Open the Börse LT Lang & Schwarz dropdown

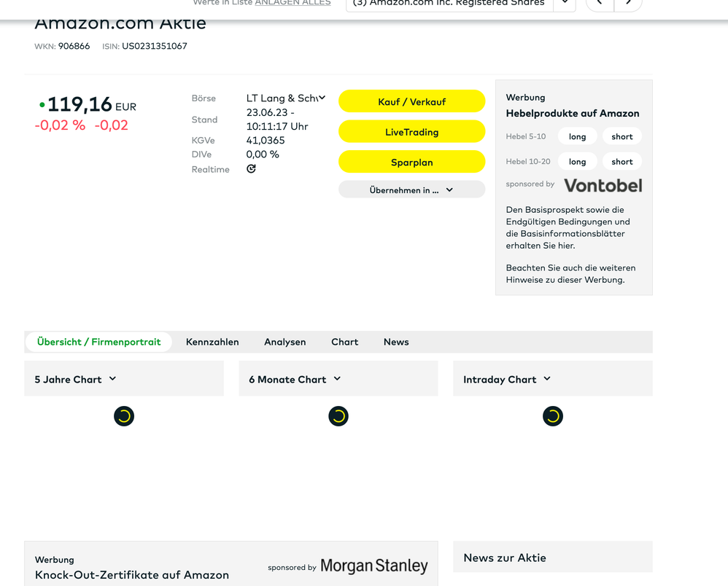coord(286,98)
